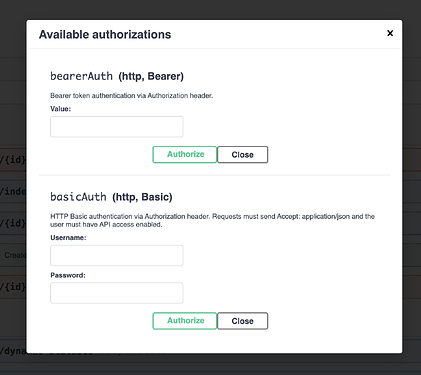Click the Username: label
The image size is (421, 375).
68,238
